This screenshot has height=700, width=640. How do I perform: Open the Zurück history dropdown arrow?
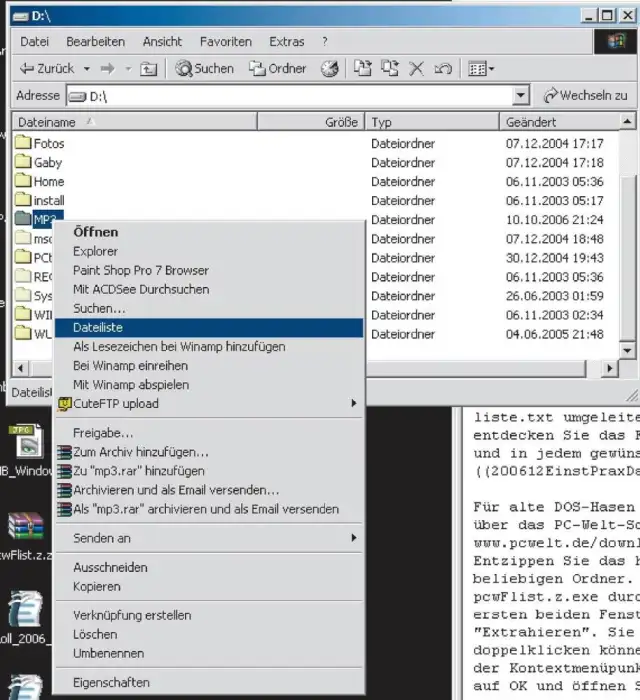87,69
